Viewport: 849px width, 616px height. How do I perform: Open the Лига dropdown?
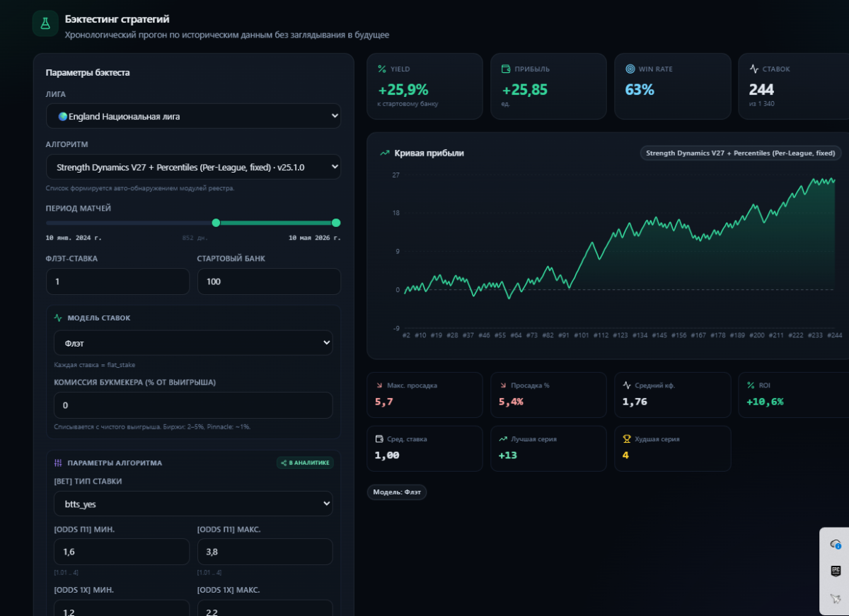click(x=193, y=117)
